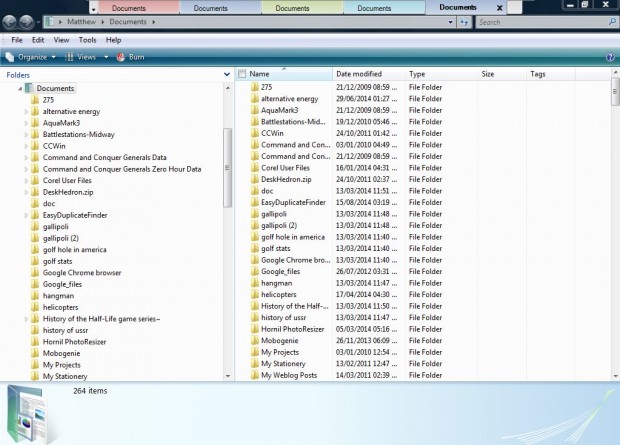Expand History of the Half-Life tree node

26,319
